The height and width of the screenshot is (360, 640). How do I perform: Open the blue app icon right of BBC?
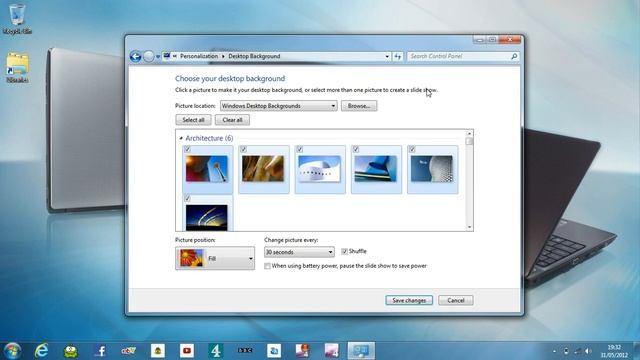click(274, 351)
